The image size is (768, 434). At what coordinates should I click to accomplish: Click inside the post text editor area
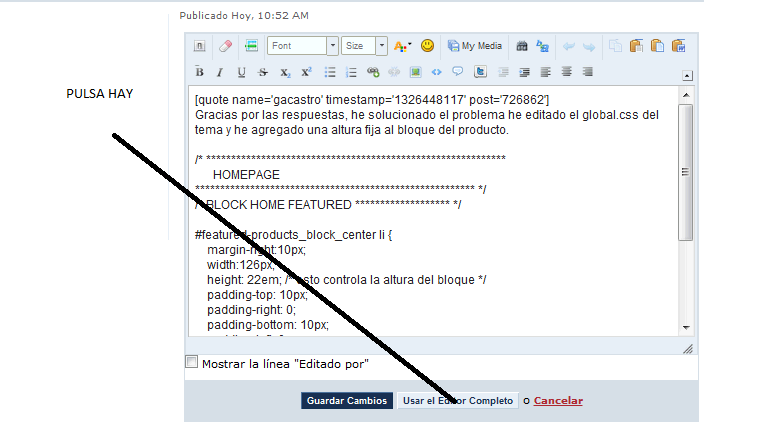pyautogui.click(x=433, y=211)
